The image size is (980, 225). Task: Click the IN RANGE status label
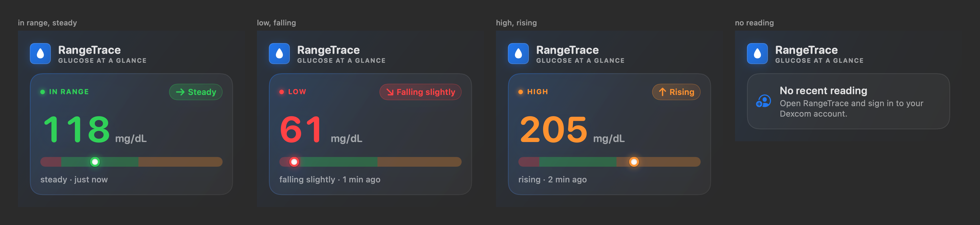coord(69,92)
